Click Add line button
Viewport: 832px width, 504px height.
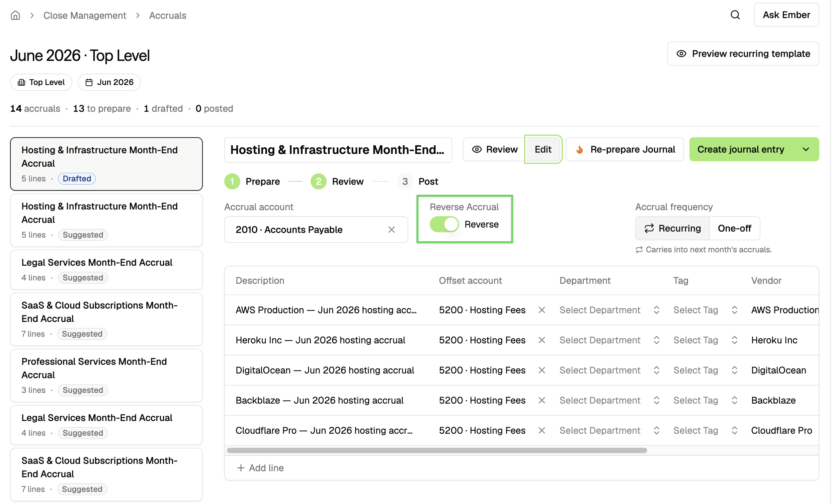tap(260, 468)
